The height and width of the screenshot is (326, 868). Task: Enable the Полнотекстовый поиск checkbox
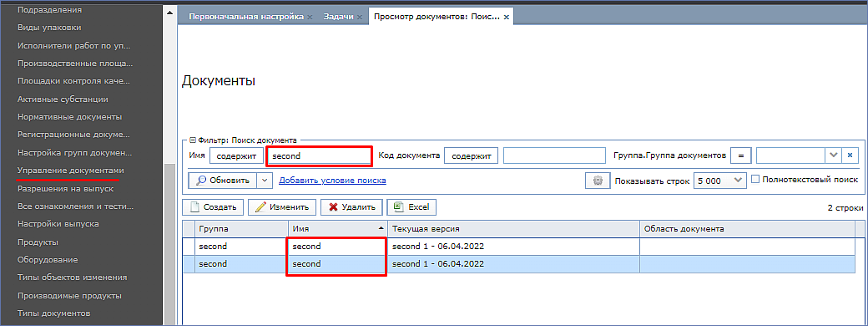pos(755,179)
